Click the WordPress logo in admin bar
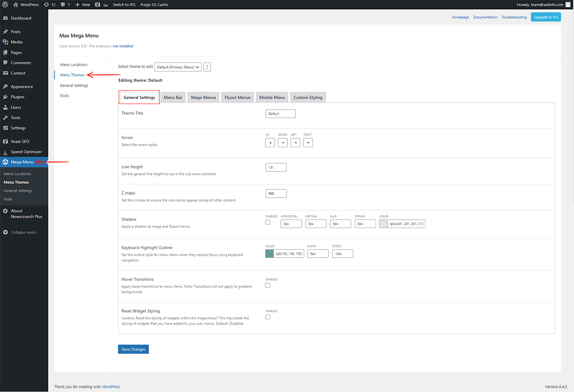The image size is (574, 392). point(5,4)
